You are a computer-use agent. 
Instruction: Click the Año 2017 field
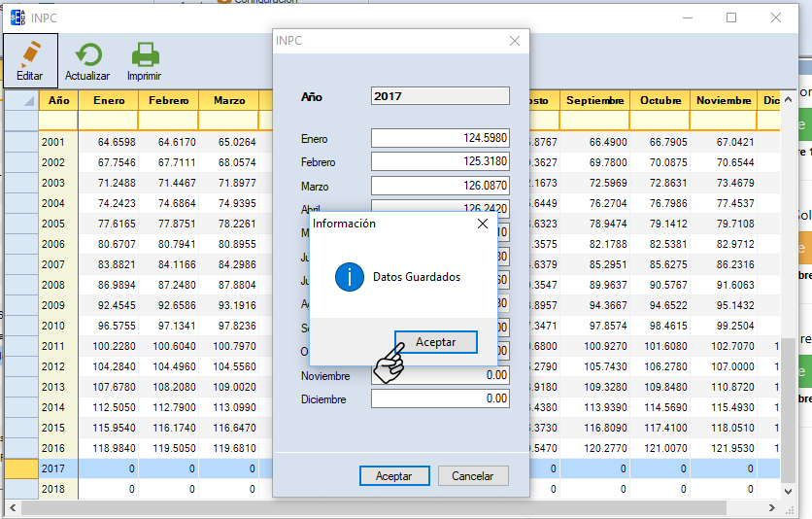(439, 96)
